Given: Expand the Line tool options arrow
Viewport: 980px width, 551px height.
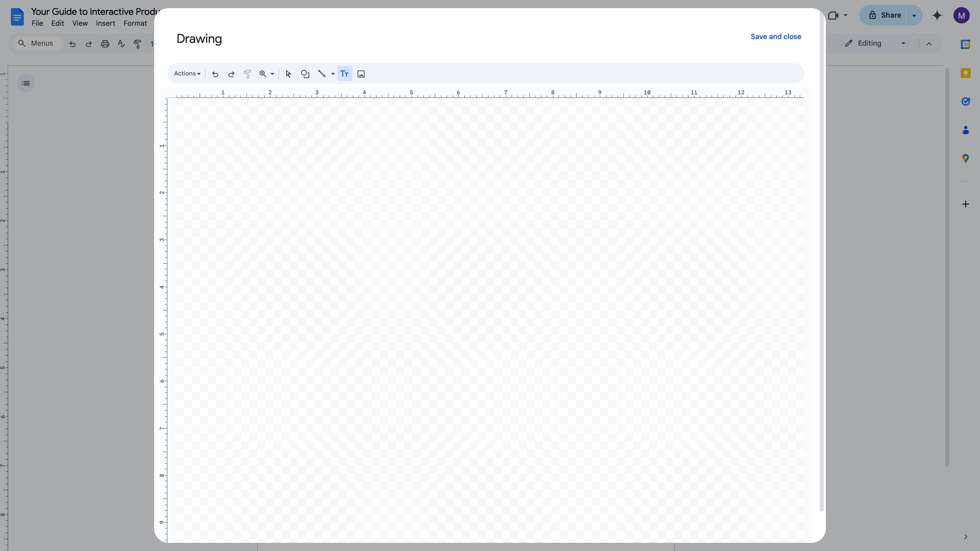Looking at the screenshot, I should (x=333, y=74).
